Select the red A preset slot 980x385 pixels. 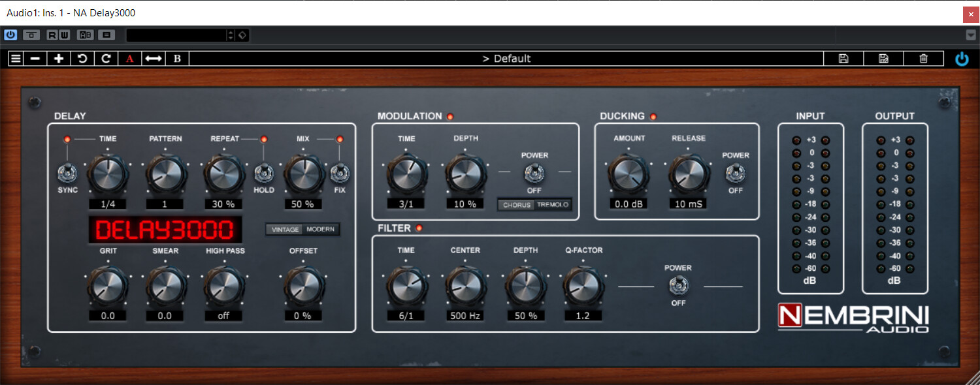tap(129, 59)
